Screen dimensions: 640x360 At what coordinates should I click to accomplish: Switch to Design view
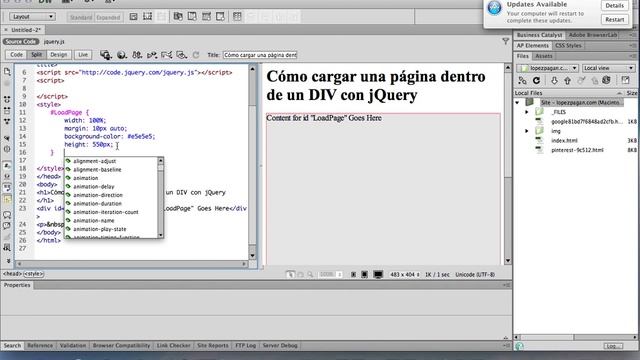coord(58,55)
